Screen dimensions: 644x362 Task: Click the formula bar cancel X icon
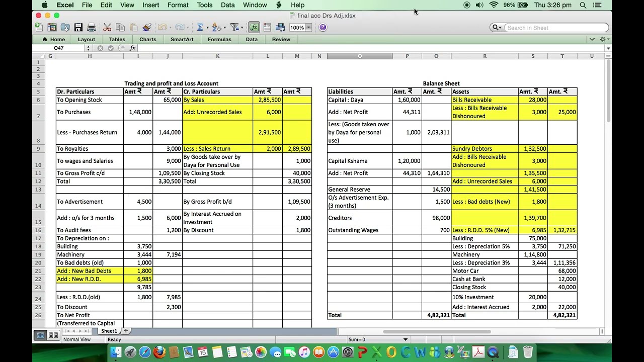101,48
